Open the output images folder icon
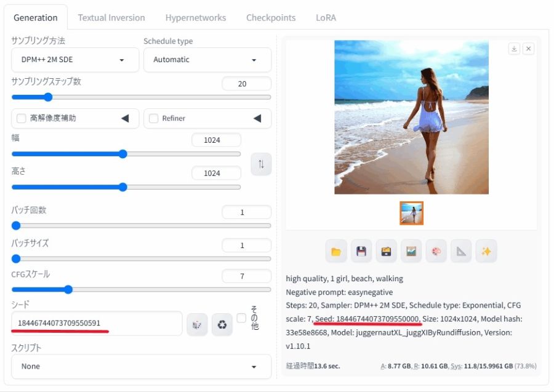The image size is (554, 392). pyautogui.click(x=336, y=251)
